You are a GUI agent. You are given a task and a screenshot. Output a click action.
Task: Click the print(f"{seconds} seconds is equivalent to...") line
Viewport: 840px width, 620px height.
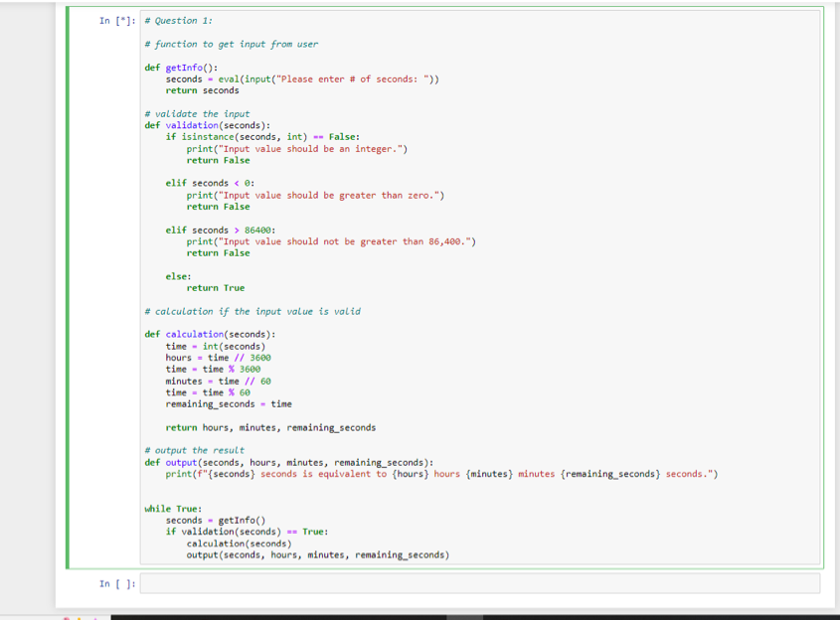[x=441, y=474]
